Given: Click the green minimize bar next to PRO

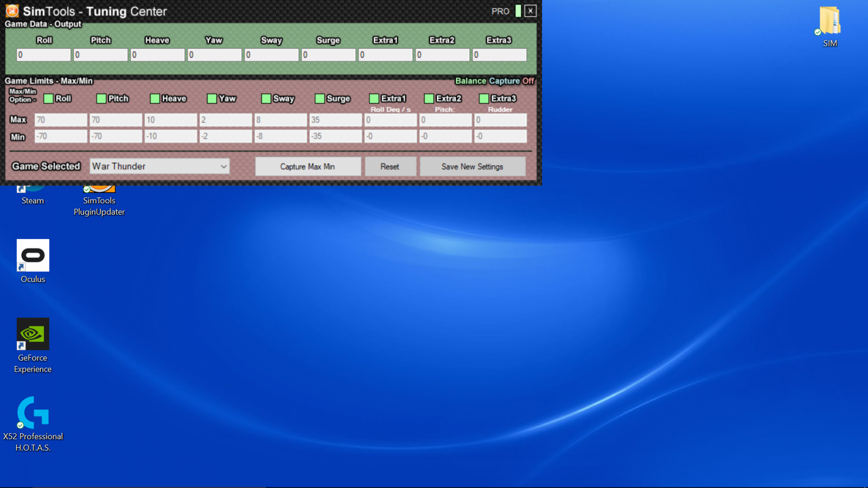Looking at the screenshot, I should tap(518, 11).
